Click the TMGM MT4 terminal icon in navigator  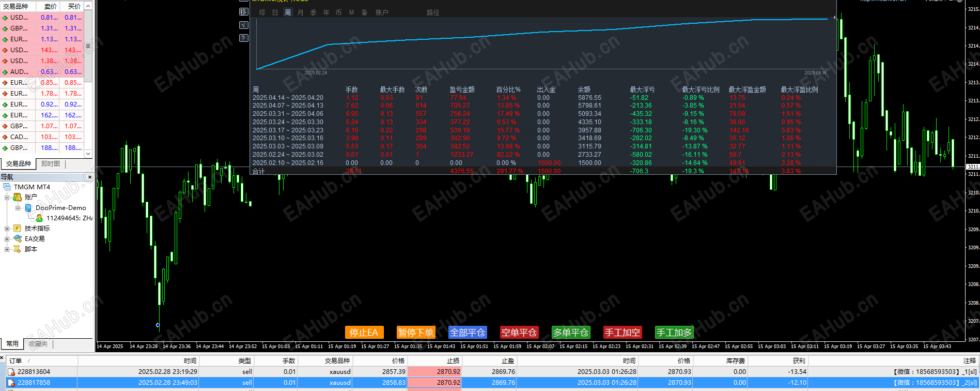pos(7,187)
